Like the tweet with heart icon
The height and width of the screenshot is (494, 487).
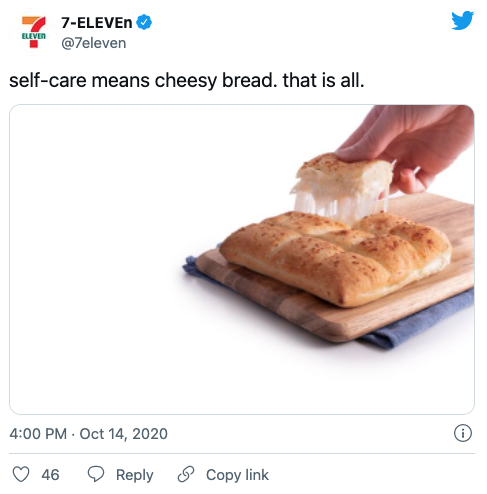point(21,474)
